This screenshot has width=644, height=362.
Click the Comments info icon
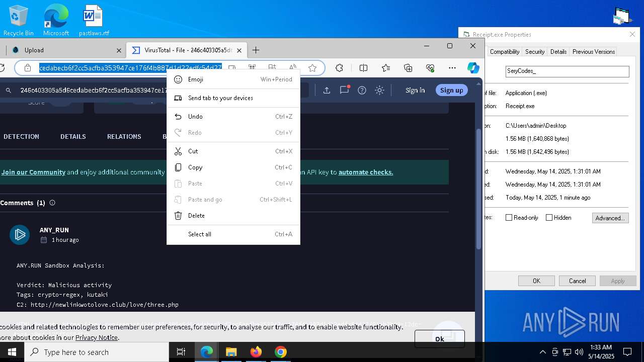coord(52,203)
